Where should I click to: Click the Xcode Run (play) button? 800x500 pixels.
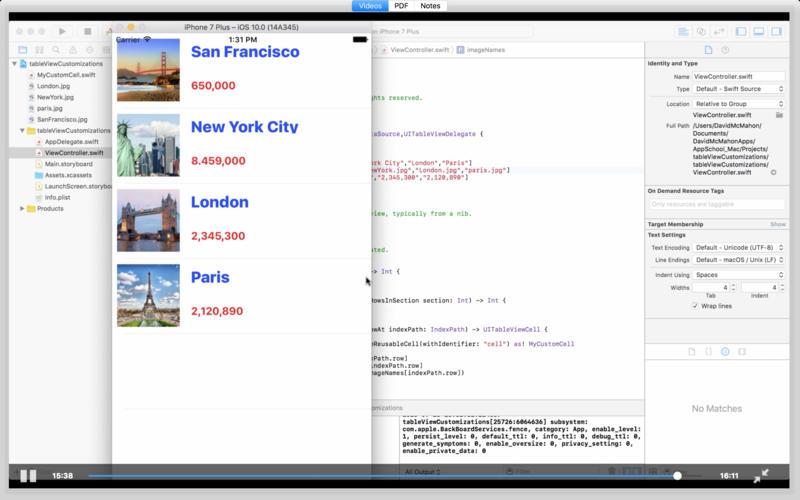[x=62, y=31]
